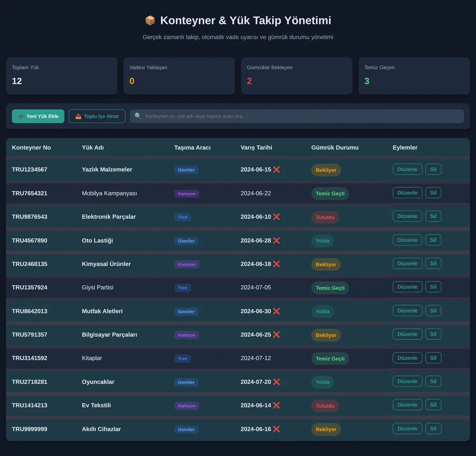Click red X beside date 2024-06-28

click(276, 241)
